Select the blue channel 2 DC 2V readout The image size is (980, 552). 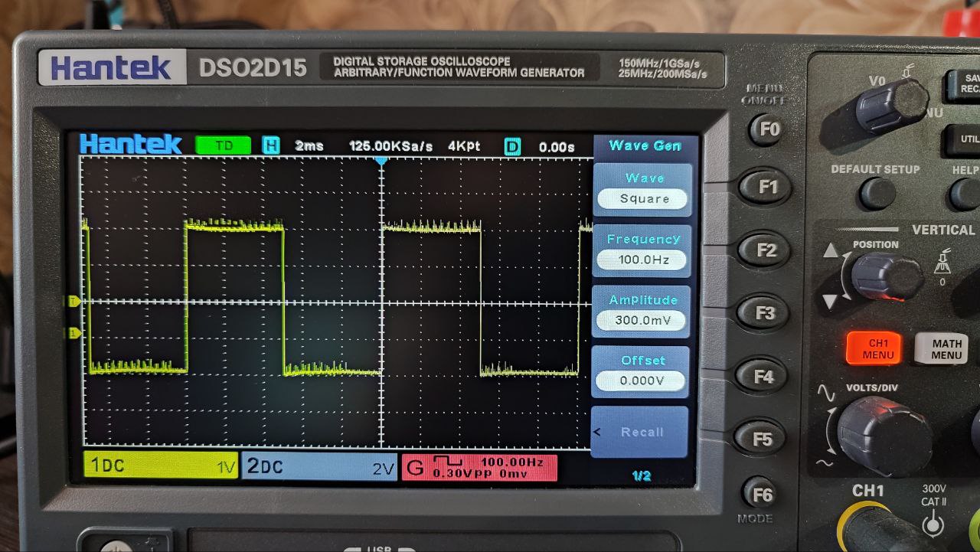point(320,468)
